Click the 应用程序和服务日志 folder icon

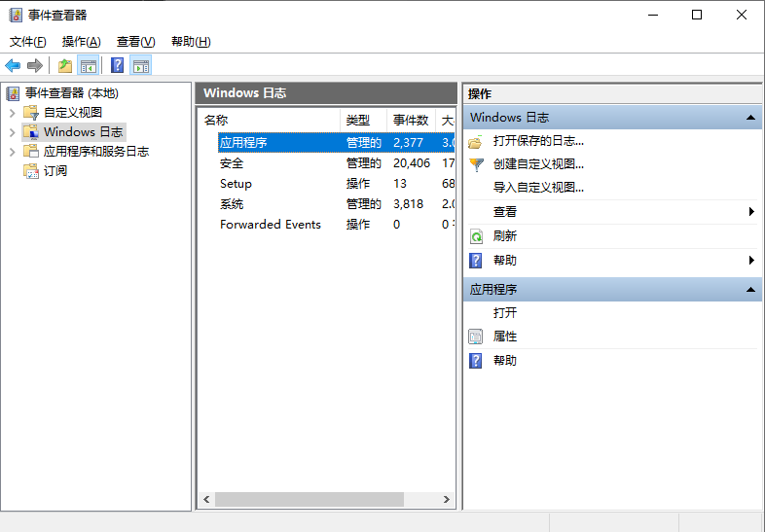click(x=31, y=151)
